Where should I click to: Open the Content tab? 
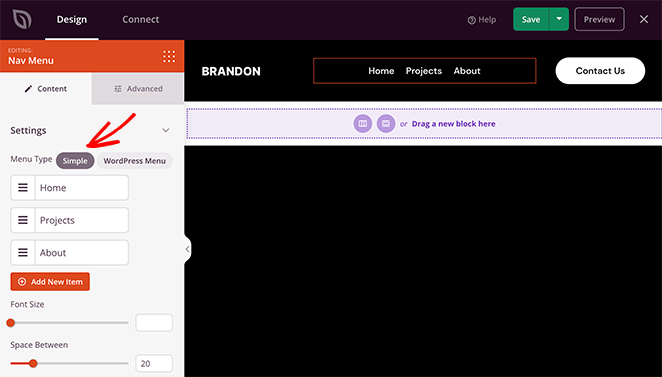pos(46,89)
